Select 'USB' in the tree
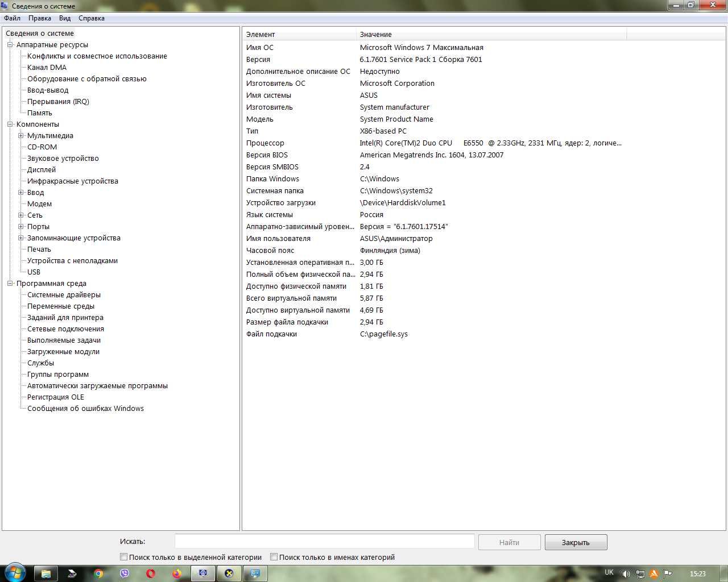The height and width of the screenshot is (582, 728). pos(34,272)
